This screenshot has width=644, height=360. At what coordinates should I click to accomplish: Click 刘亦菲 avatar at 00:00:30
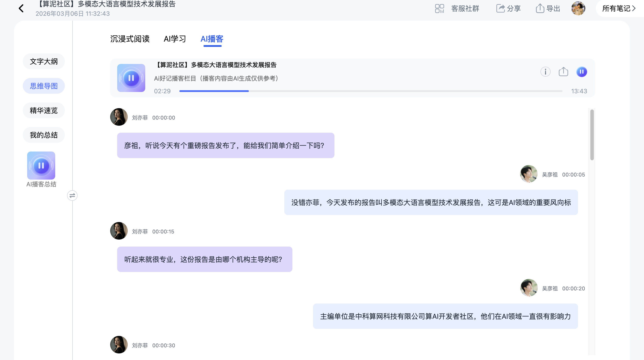coord(119,344)
